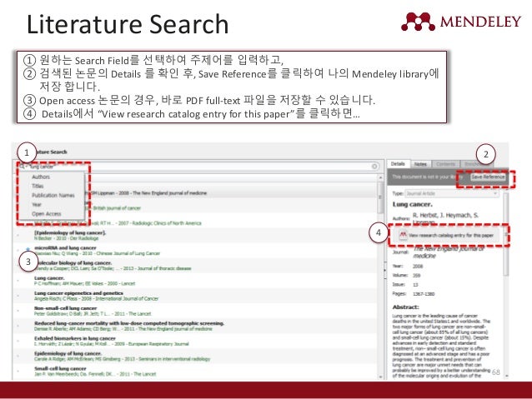Image resolution: width=532 pixels, height=399 pixels.
Task: Click View research catalog entry for this paper
Action: point(448,235)
